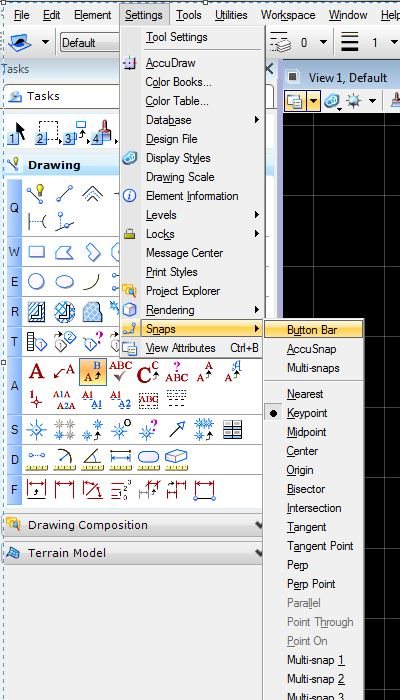This screenshot has width=400, height=700.
Task: Select the Manipulate tool numbered 3
Action: click(x=74, y=133)
